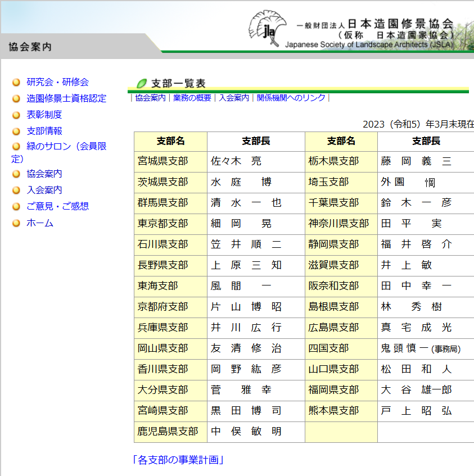
Task: Click orange bullet beside 表彰制度
Action: (x=16, y=115)
